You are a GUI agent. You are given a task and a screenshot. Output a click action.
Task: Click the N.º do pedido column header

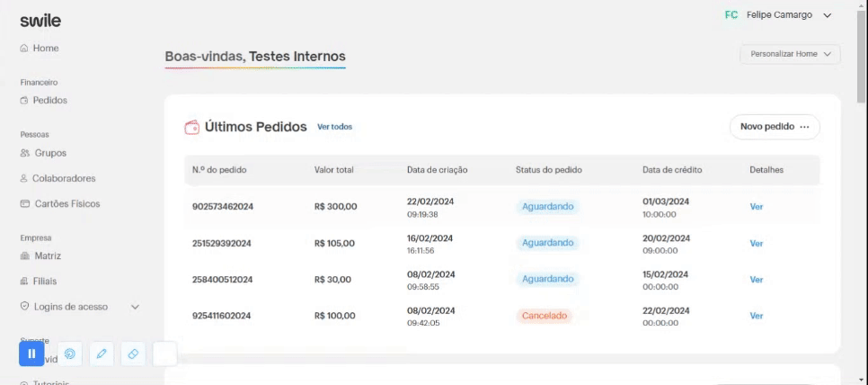pyautogui.click(x=219, y=170)
